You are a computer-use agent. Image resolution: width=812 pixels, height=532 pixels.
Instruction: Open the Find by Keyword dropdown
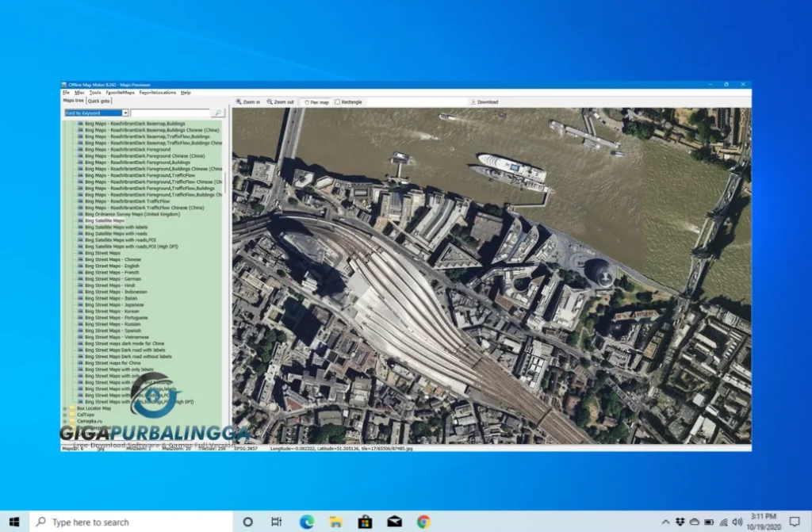(x=124, y=112)
